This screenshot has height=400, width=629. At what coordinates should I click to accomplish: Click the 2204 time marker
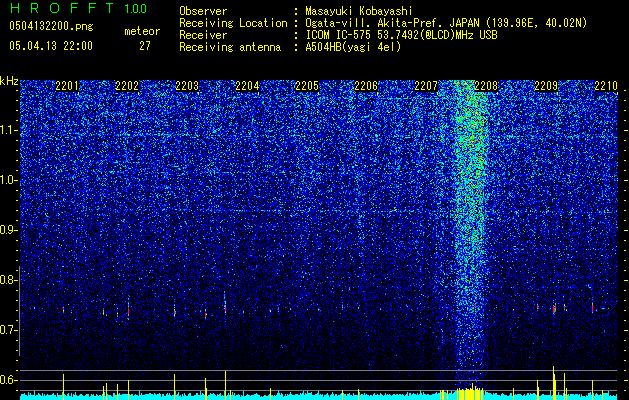[x=247, y=86]
